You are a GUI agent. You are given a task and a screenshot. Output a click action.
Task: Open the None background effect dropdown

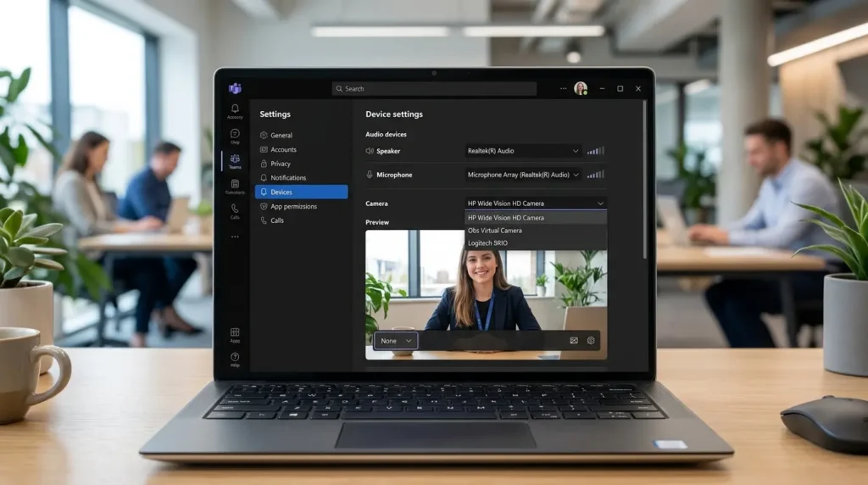tap(396, 341)
